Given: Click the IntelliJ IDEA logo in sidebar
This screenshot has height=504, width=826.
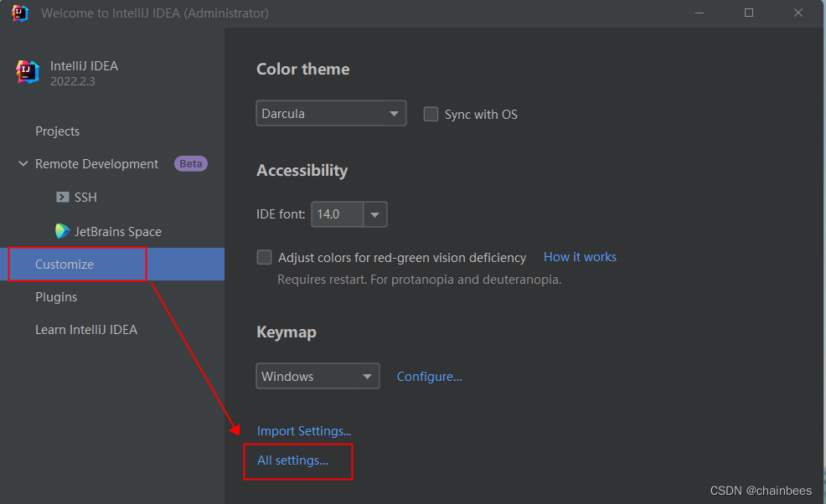Looking at the screenshot, I should click(28, 72).
